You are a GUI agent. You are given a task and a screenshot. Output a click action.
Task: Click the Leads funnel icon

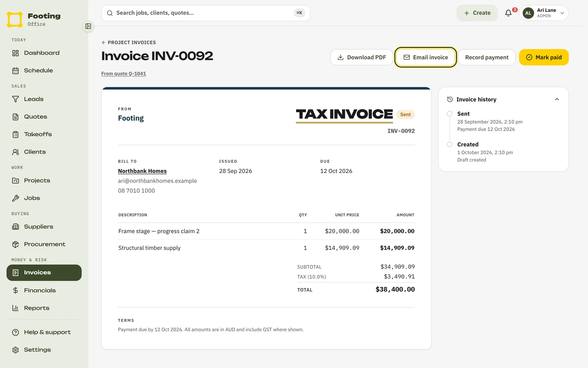point(15,99)
